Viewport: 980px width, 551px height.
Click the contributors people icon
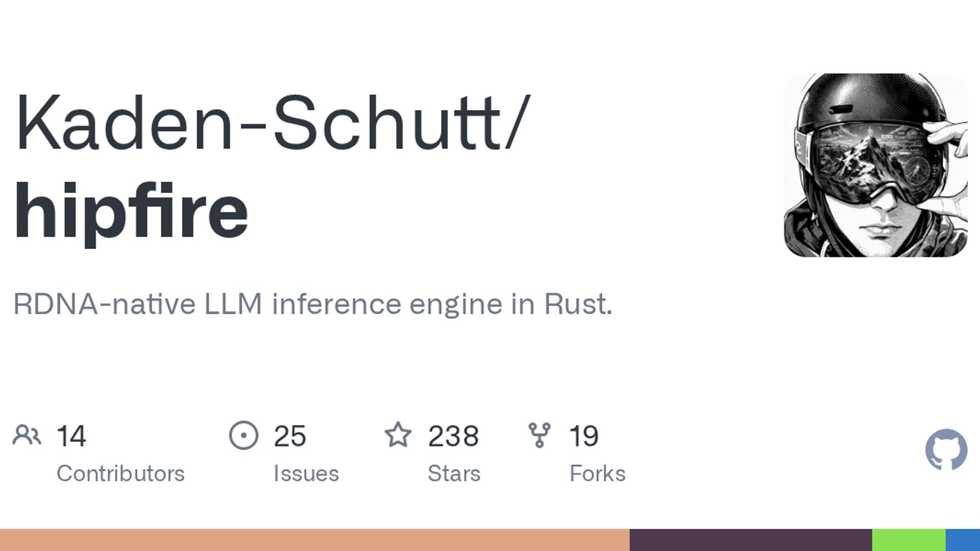(x=27, y=435)
